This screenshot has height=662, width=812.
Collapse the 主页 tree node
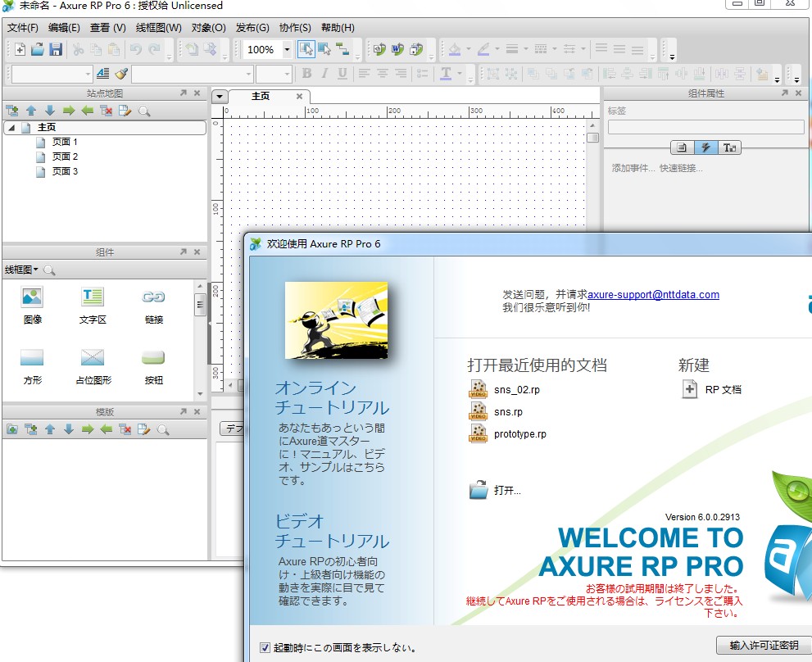click(11, 128)
